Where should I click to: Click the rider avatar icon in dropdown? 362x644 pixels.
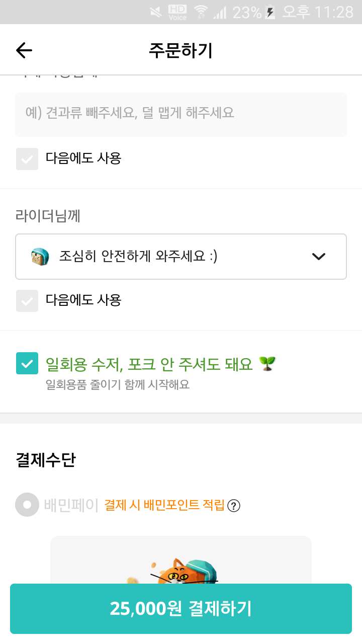pyautogui.click(x=40, y=257)
